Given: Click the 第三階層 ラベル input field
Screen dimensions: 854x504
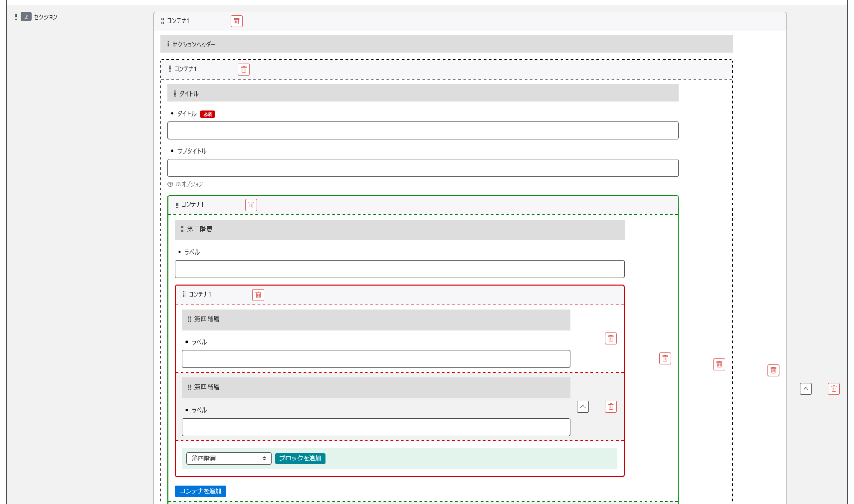Looking at the screenshot, I should pos(399,269).
